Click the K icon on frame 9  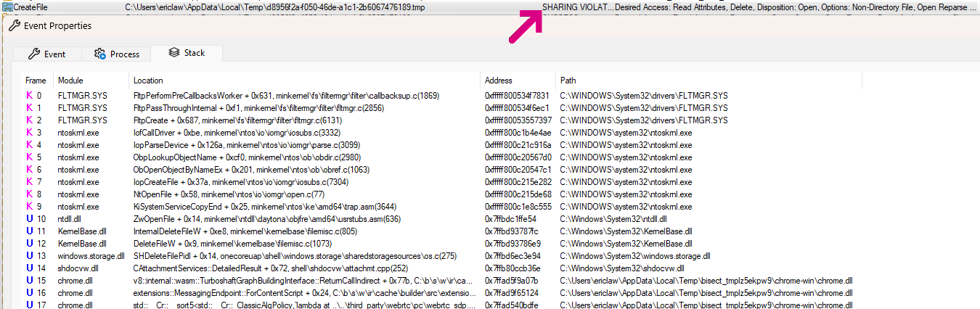29,207
